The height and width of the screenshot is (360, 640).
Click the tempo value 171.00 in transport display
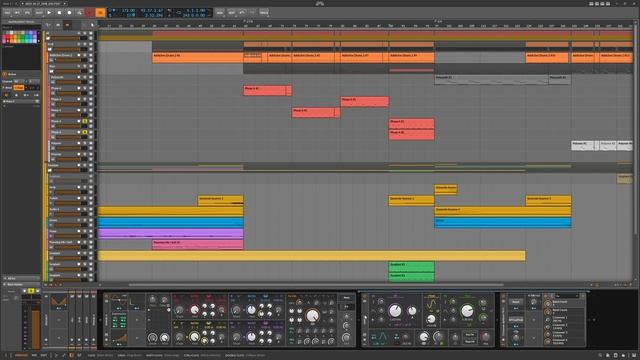click(128, 10)
